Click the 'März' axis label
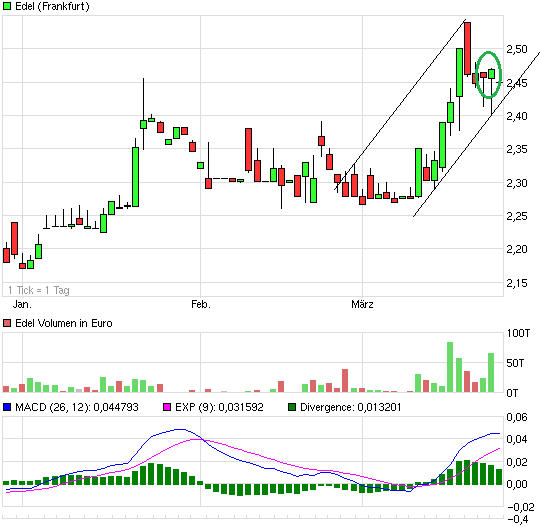 click(x=362, y=304)
